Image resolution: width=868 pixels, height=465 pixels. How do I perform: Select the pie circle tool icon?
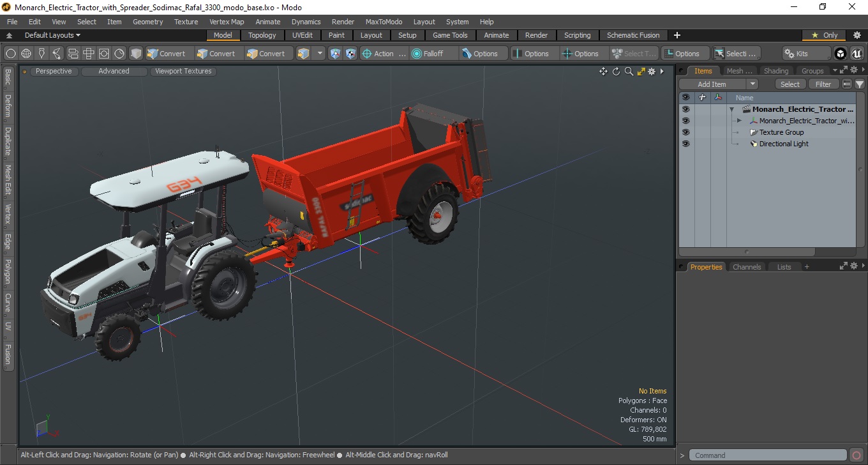tap(119, 54)
